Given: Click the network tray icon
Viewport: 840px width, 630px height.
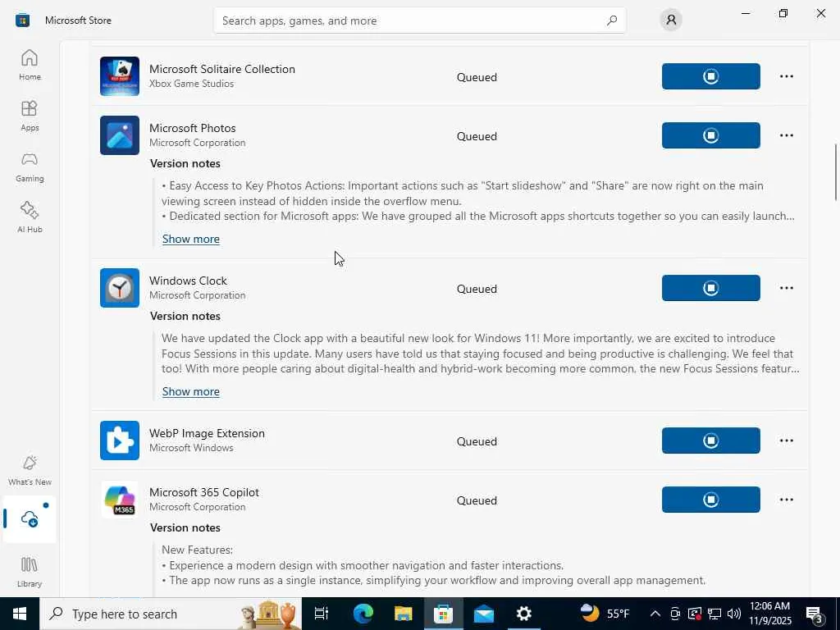Looking at the screenshot, I should click(714, 614).
